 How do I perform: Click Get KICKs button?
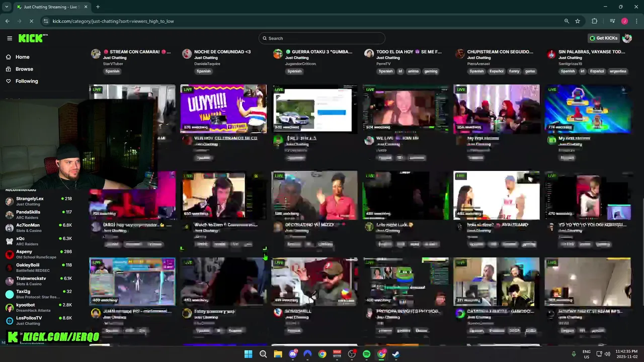[603, 38]
